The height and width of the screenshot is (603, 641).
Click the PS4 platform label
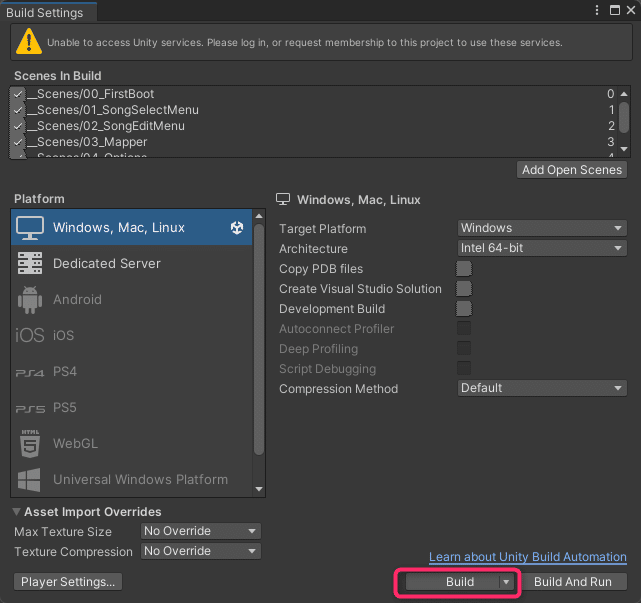[65, 372]
